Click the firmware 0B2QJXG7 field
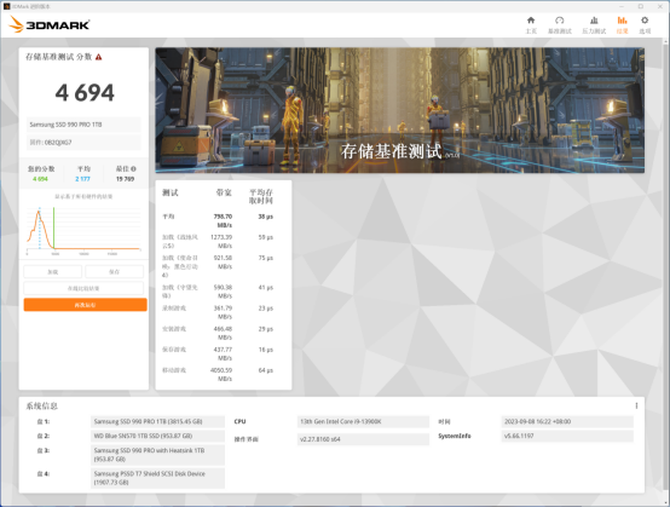Screen dimensions: 670x507 point(85,143)
